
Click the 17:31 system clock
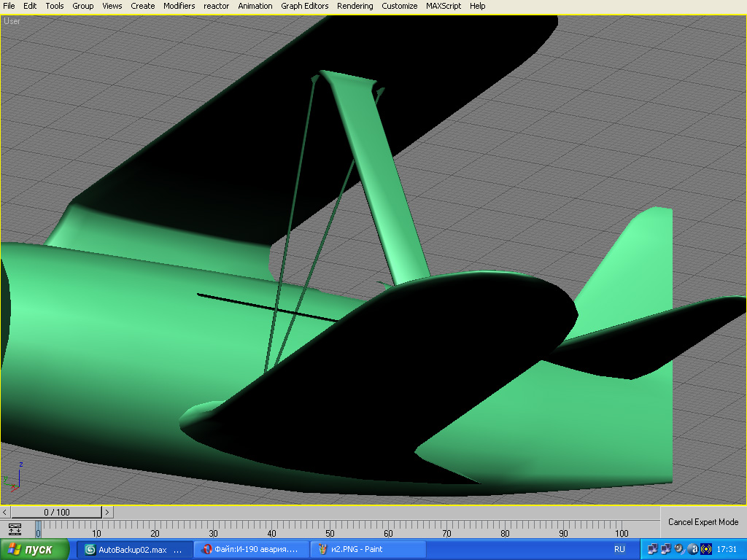tap(727, 550)
